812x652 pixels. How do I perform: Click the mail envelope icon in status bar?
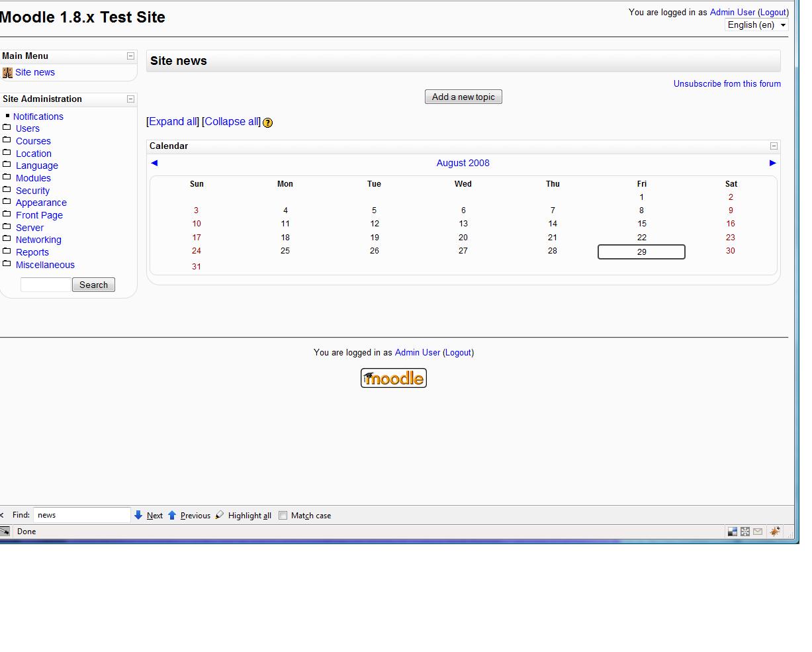point(758,531)
